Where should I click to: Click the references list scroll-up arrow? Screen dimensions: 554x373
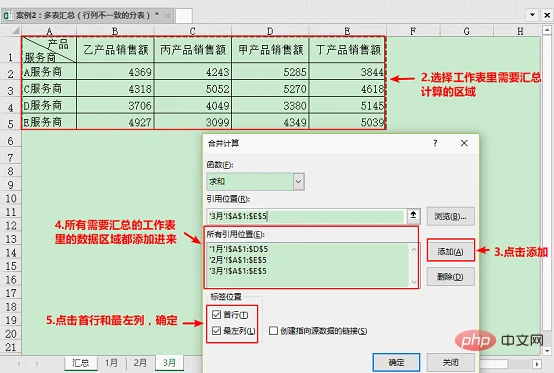414,249
